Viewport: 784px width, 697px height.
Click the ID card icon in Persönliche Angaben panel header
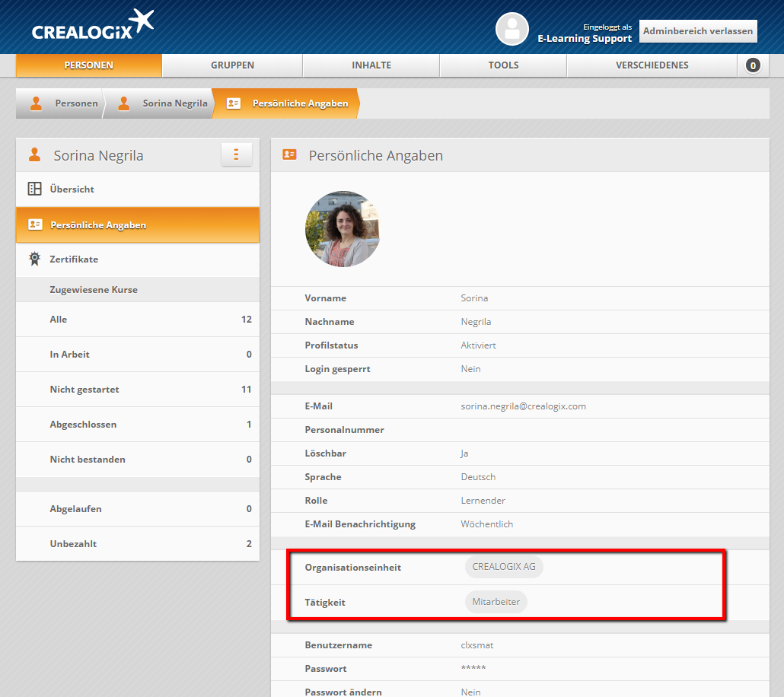[x=289, y=154]
